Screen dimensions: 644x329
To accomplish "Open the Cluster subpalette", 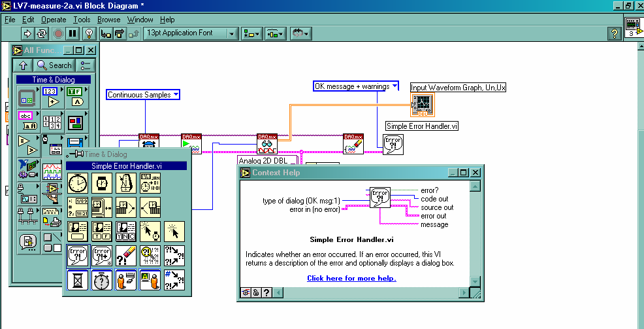I will pyautogui.click(x=77, y=121).
